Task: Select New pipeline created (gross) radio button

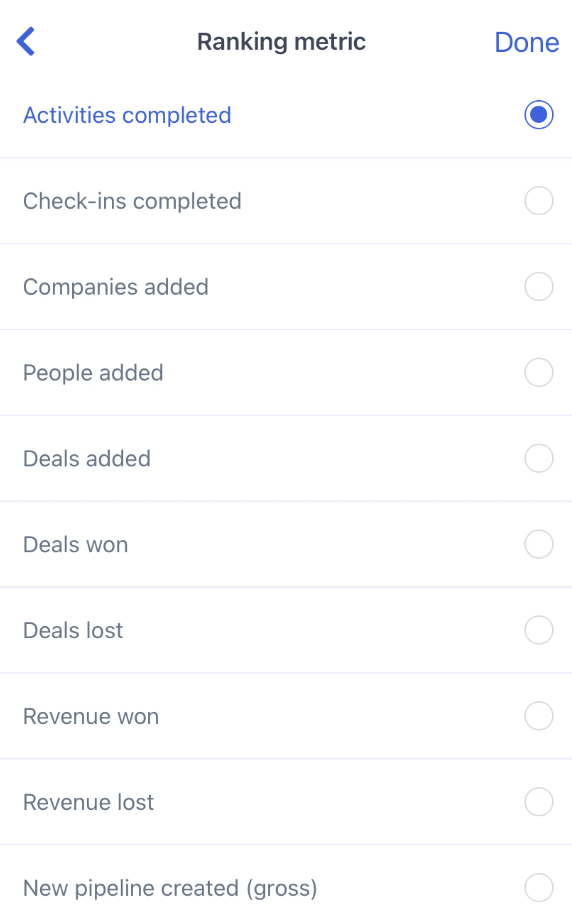Action: (538, 888)
